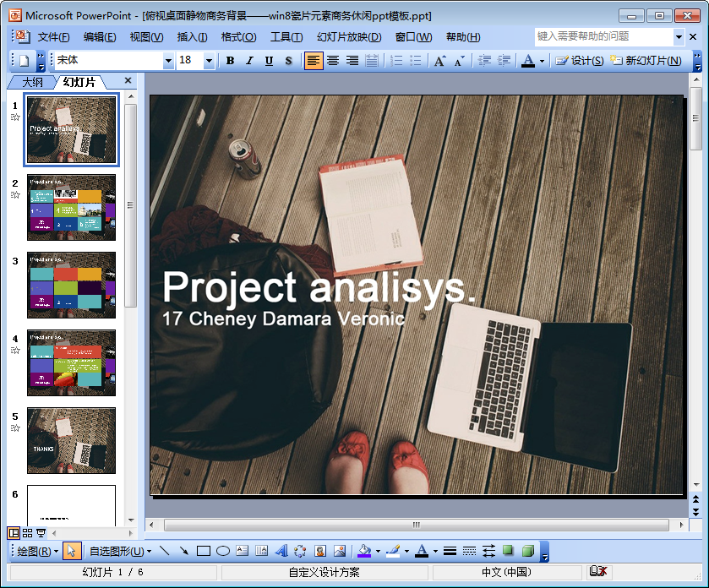This screenshot has width=709, height=588.
Task: Close the slides thumbnail pane
Action: tap(128, 80)
